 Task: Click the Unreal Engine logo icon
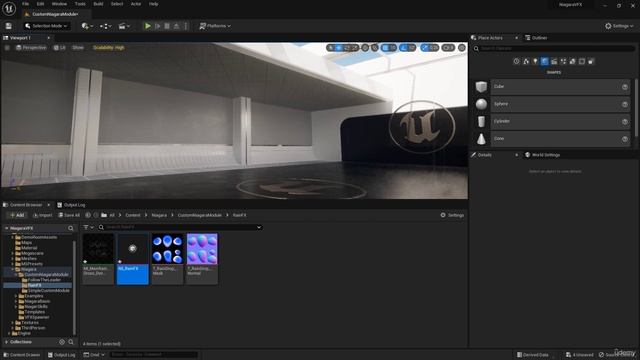9,8
